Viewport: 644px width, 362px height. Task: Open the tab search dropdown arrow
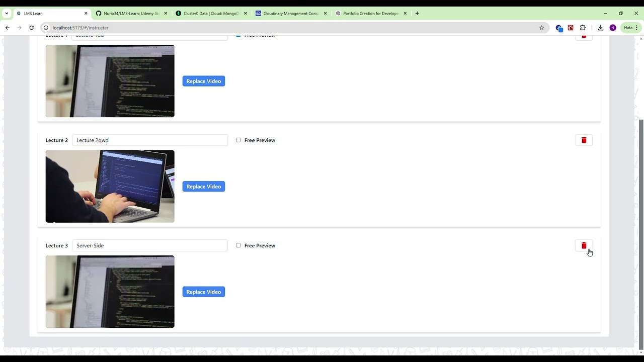click(7, 14)
